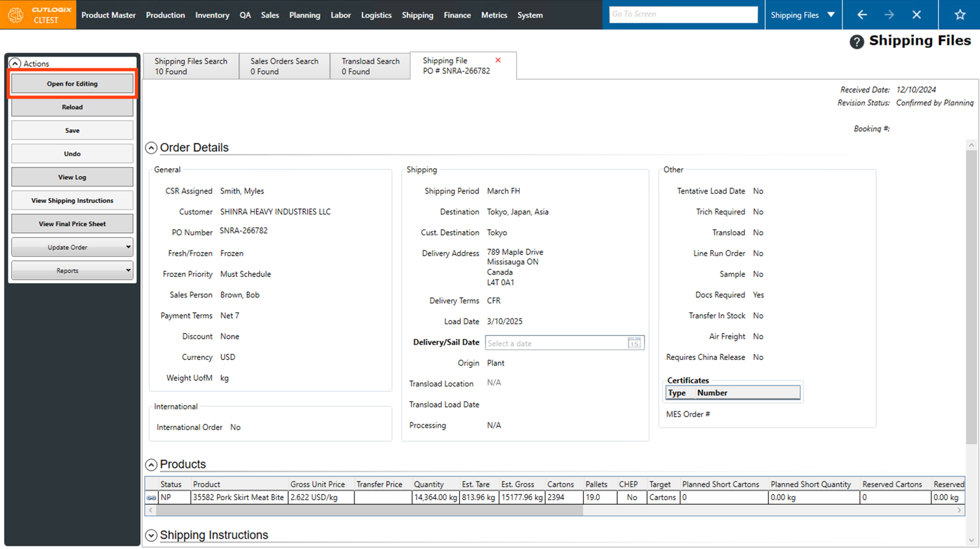Open the Delivery/Sail Date calendar picker
The width and height of the screenshot is (980, 549).
pyautogui.click(x=634, y=343)
